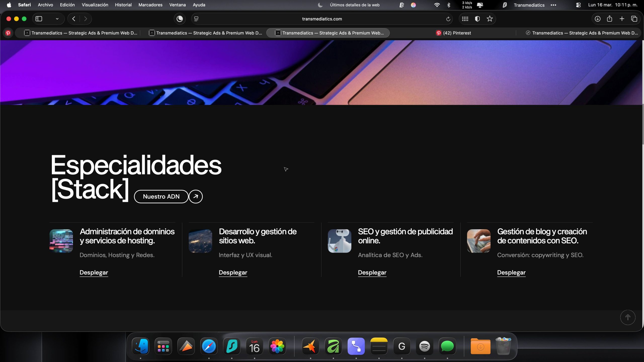Expand Desplegar under Analítica de SEO y Ads

pos(372,273)
